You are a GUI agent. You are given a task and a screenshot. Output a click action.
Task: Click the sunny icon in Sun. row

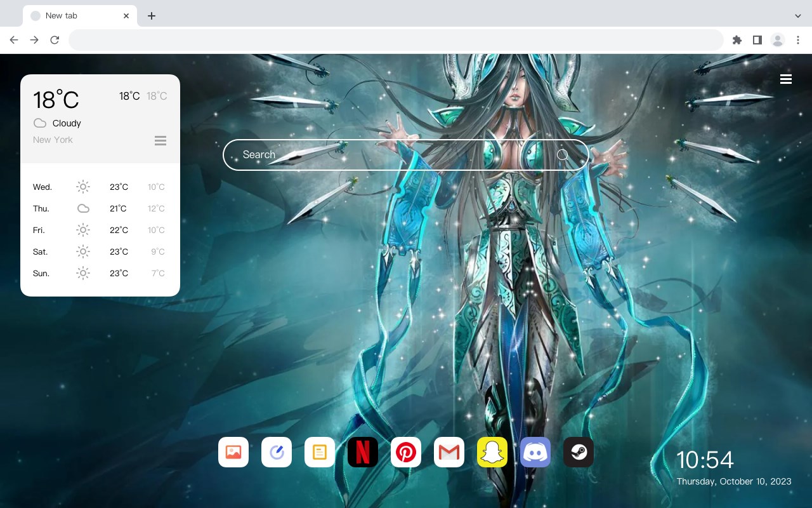[83, 273]
